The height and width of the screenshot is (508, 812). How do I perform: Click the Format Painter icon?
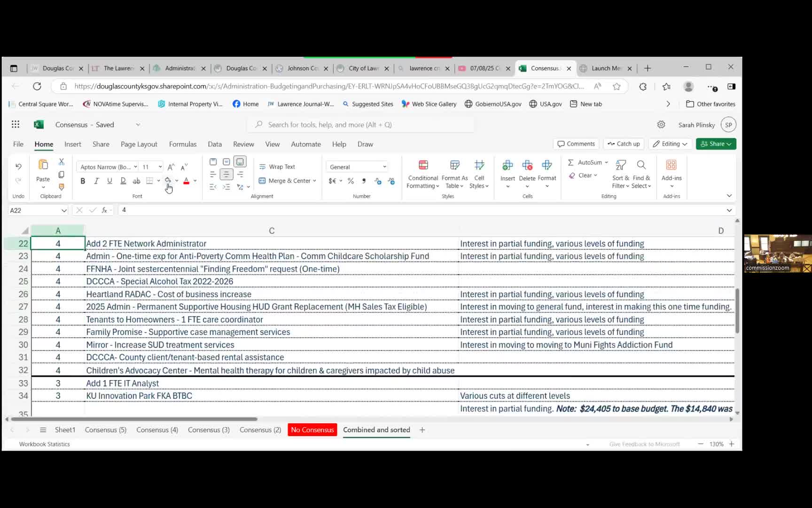click(x=61, y=187)
